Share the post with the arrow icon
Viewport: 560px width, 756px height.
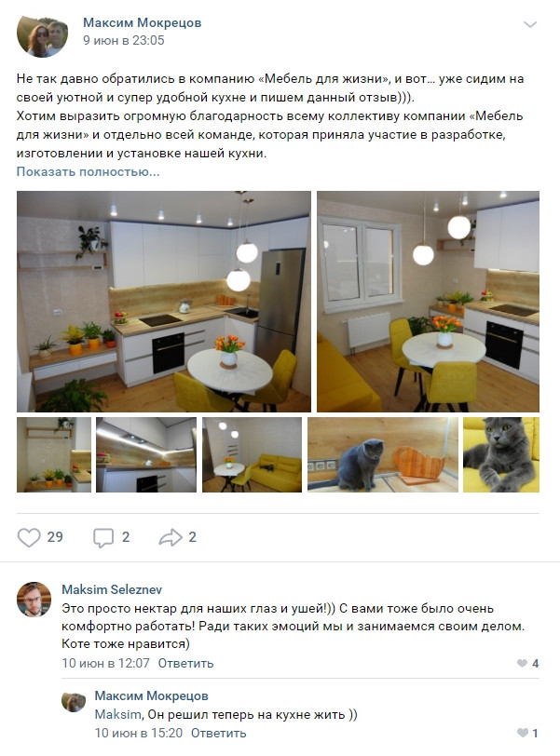(x=171, y=537)
